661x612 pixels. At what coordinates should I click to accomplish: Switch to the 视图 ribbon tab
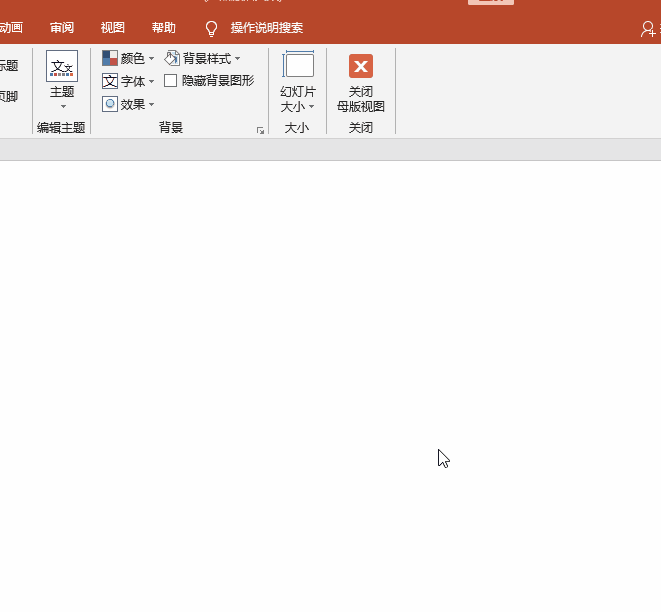113,28
